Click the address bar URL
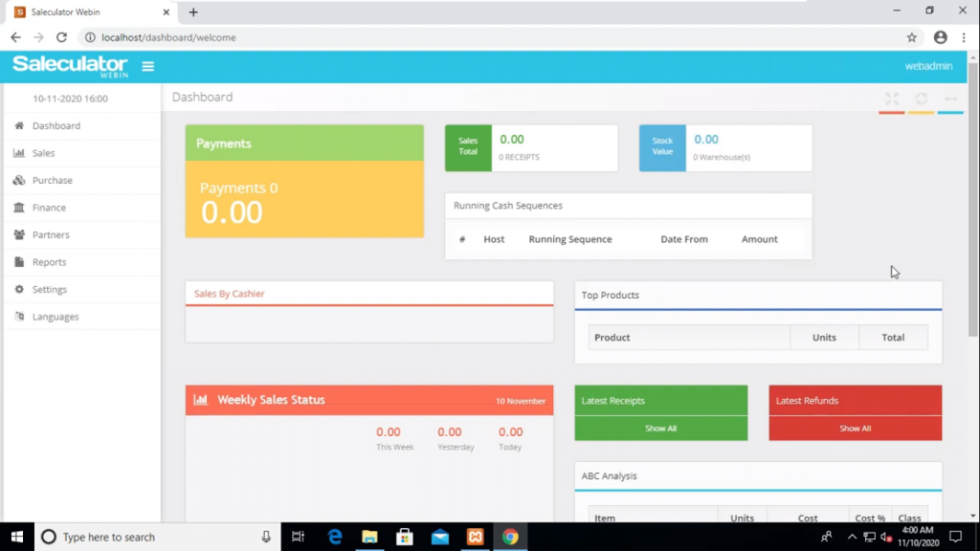This screenshot has height=551, width=980. (168, 37)
